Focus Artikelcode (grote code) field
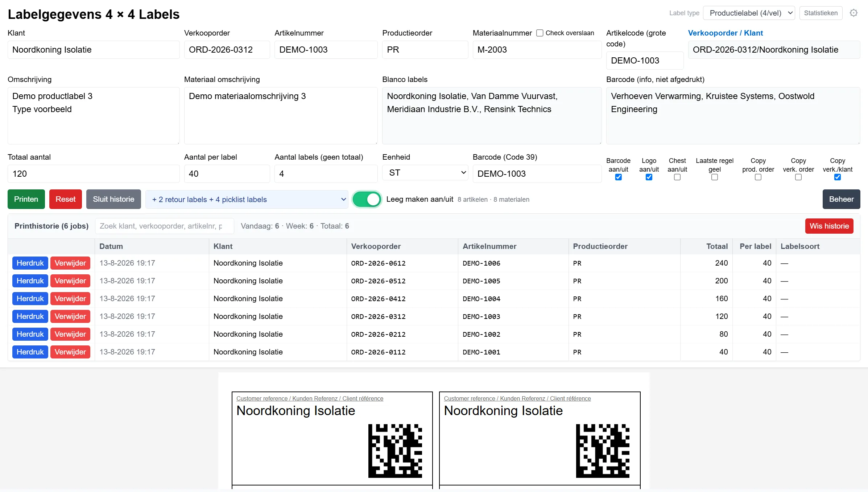This screenshot has width=868, height=492. [x=645, y=61]
